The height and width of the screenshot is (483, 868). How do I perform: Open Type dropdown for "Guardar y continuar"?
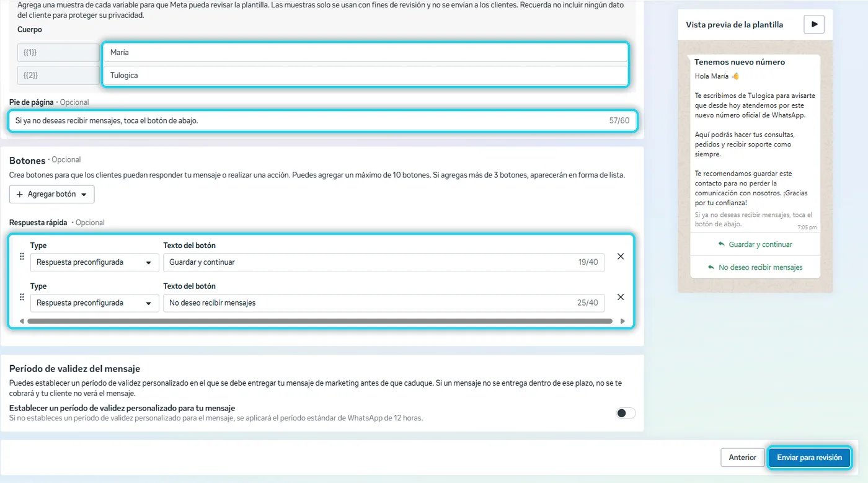click(x=95, y=262)
